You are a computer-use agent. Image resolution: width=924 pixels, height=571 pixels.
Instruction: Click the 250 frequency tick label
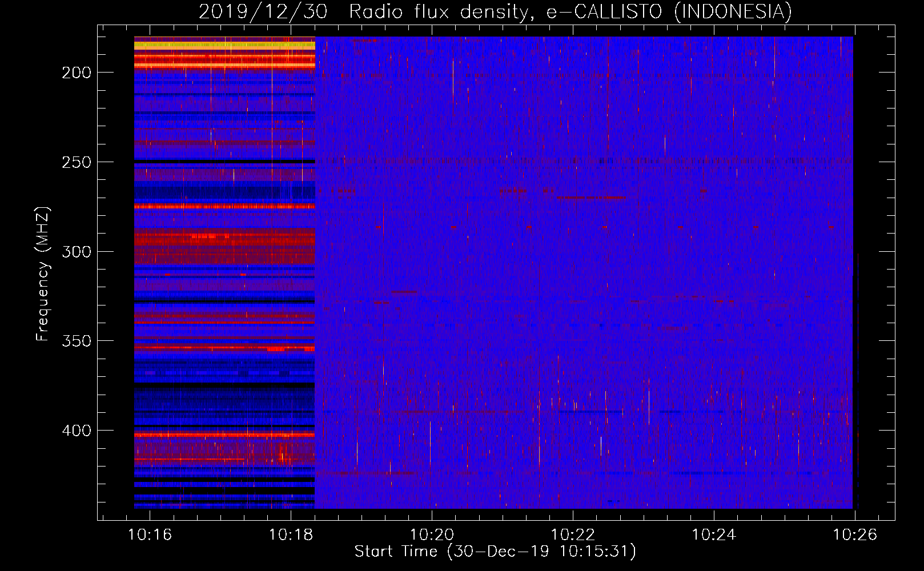tap(77, 162)
